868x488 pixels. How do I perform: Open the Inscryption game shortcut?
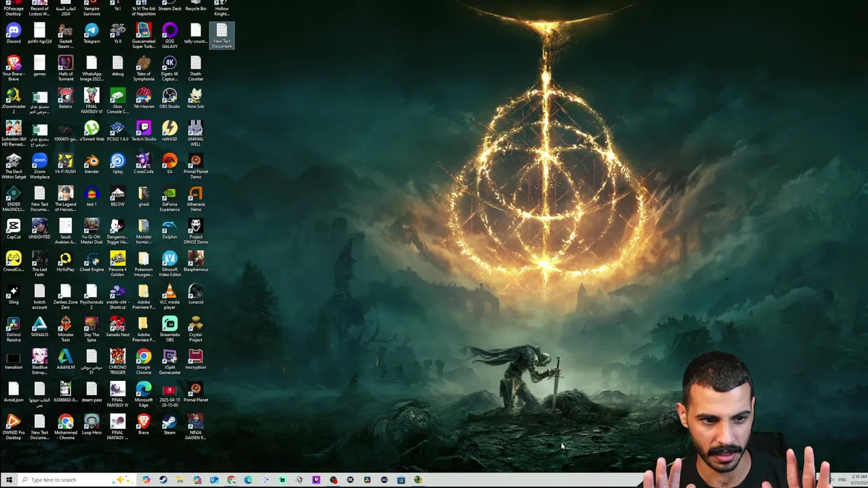(x=195, y=359)
